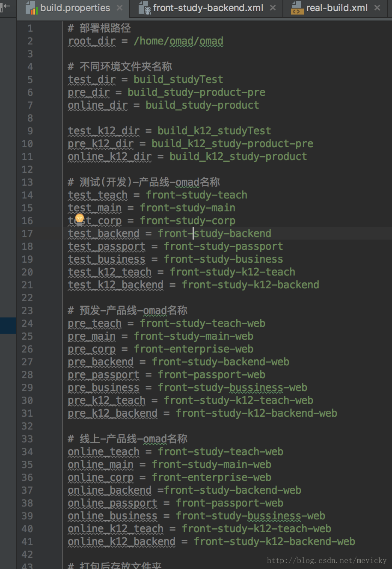The height and width of the screenshot is (569, 392).
Task: Click the online_business property key
Action: [113, 516]
